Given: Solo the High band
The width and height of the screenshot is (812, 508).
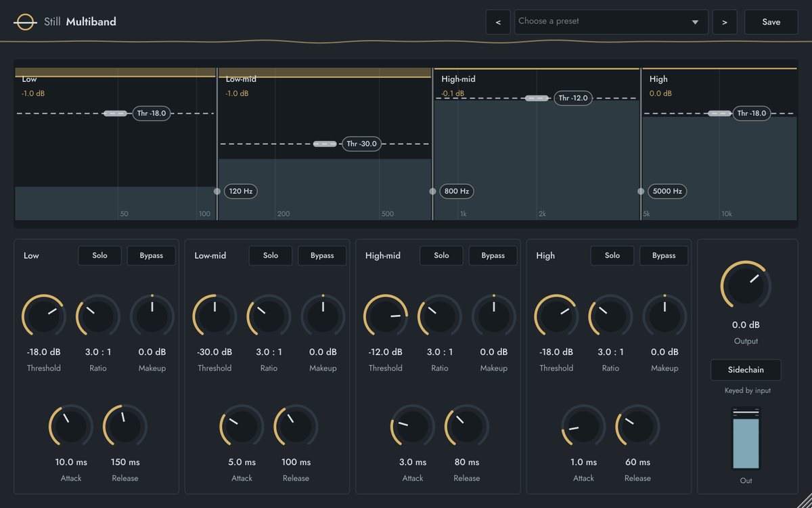Looking at the screenshot, I should 612,255.
